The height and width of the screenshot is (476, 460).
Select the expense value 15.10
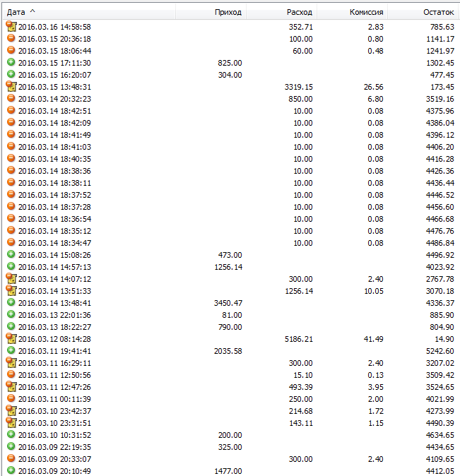point(303,375)
